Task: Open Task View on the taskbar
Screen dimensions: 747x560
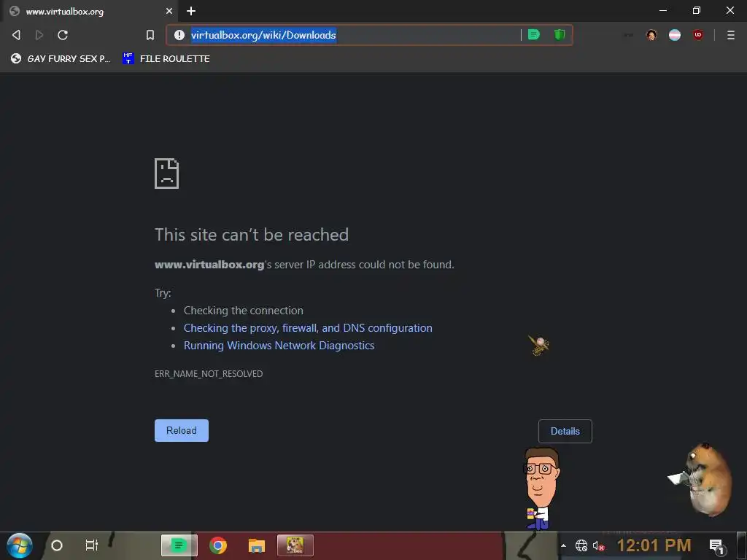Action: (91, 545)
